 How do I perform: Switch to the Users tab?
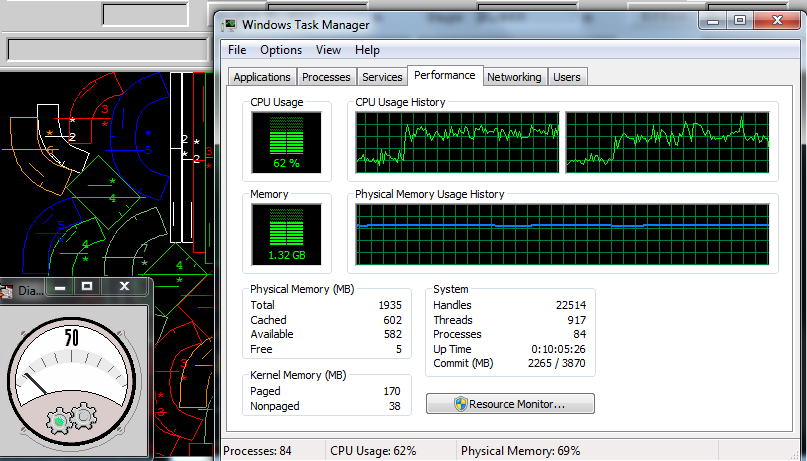pos(567,77)
